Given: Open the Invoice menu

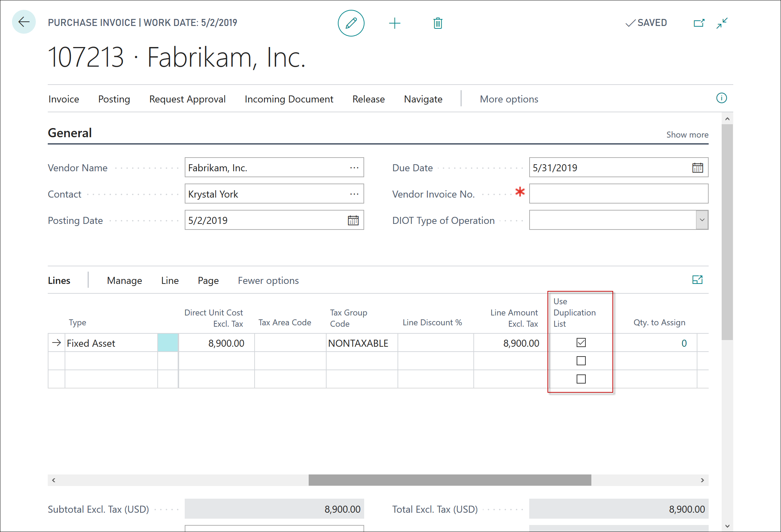Looking at the screenshot, I should click(x=64, y=99).
